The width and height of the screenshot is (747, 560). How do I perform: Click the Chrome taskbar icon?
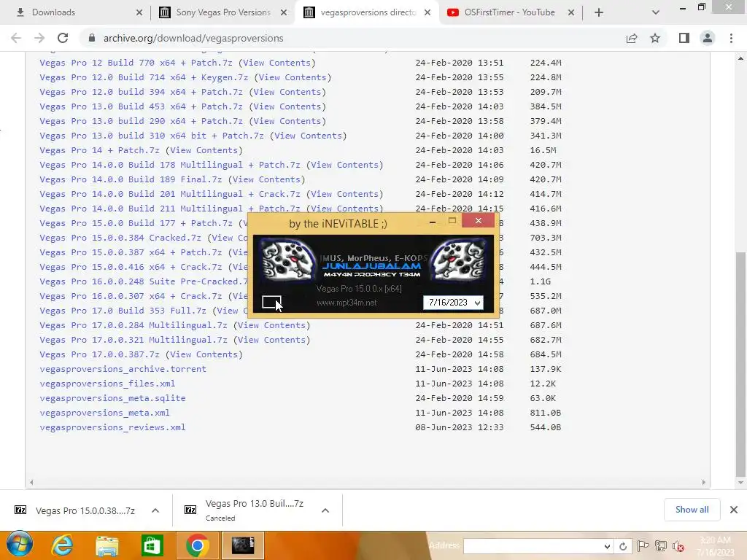tap(198, 545)
